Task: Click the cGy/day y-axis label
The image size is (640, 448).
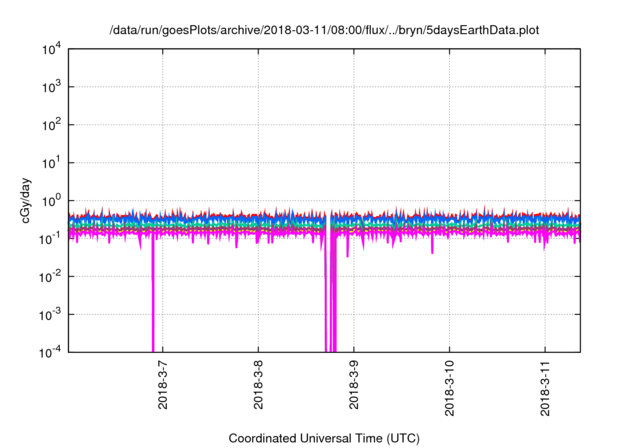Action: pyautogui.click(x=25, y=200)
